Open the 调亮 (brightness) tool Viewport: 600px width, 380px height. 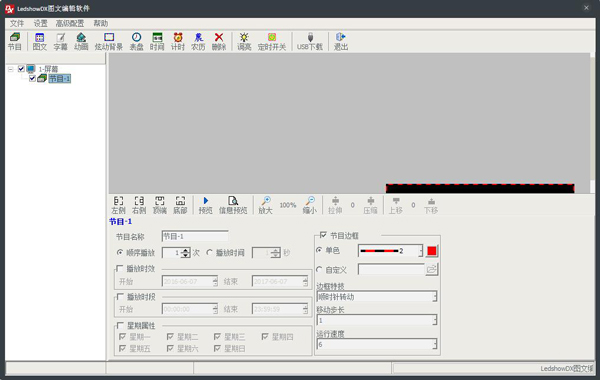244,41
